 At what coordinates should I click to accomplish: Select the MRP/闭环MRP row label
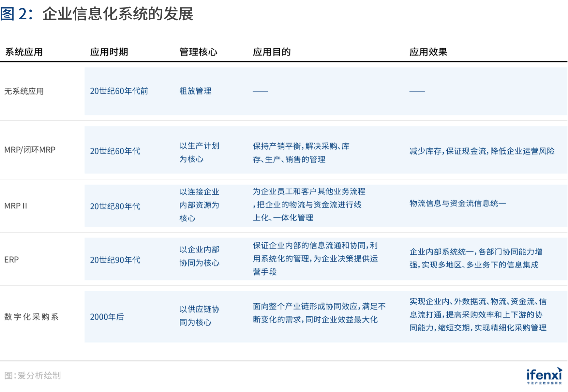click(x=30, y=150)
